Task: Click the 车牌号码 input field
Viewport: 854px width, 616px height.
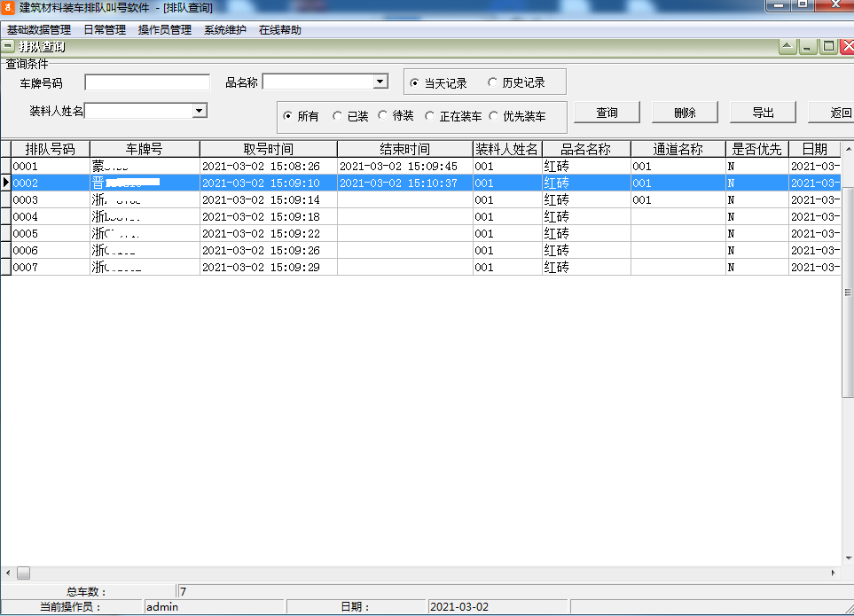Action: (145, 81)
